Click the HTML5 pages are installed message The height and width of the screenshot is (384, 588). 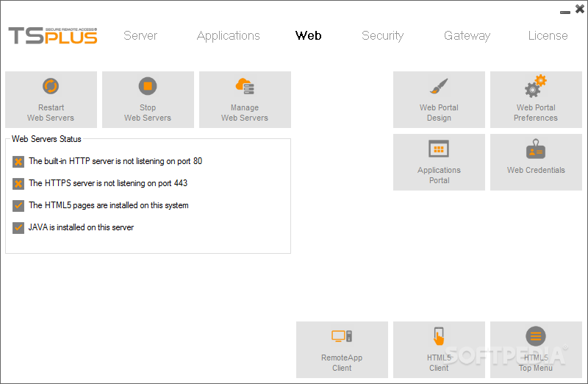(109, 205)
